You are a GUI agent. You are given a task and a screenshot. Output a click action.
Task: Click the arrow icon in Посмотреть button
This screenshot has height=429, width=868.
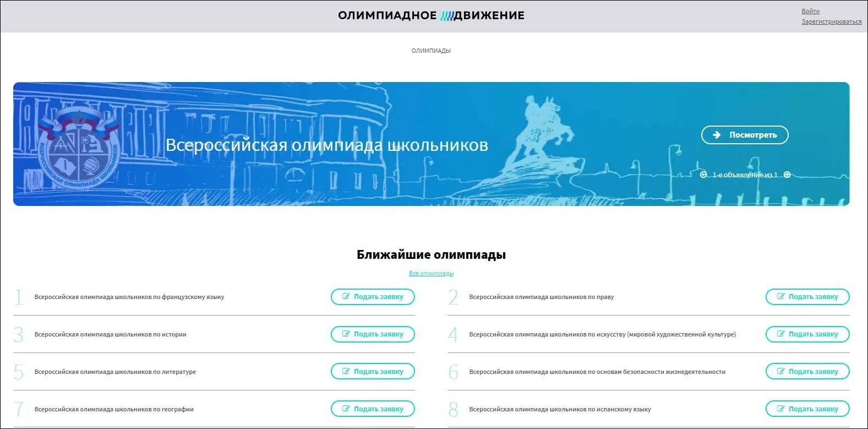(x=717, y=135)
